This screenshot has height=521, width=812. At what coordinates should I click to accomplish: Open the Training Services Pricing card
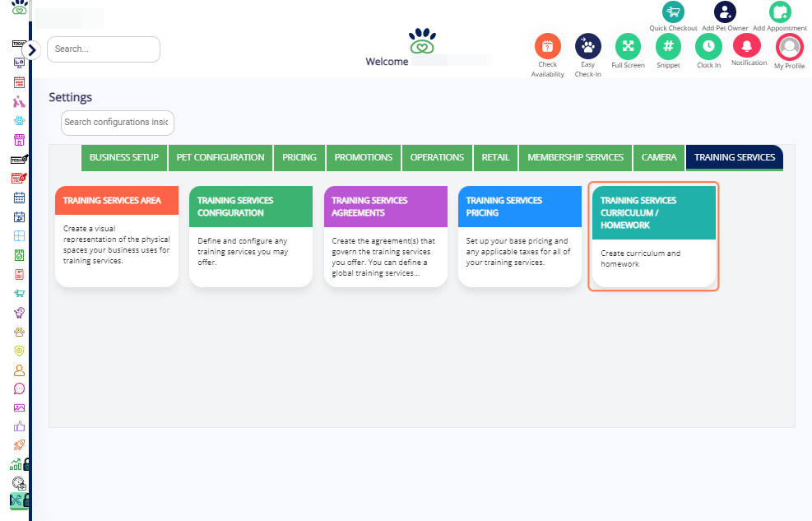click(x=520, y=236)
